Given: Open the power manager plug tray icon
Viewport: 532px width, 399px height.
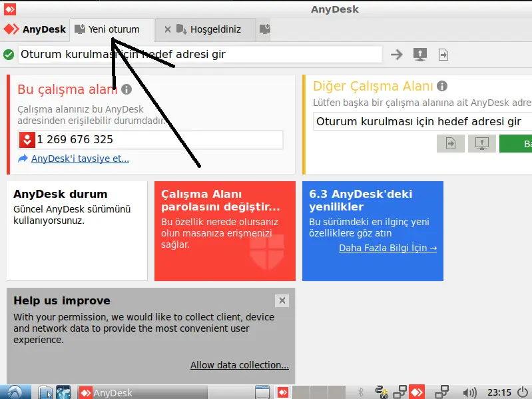Looking at the screenshot, I should (382, 392).
